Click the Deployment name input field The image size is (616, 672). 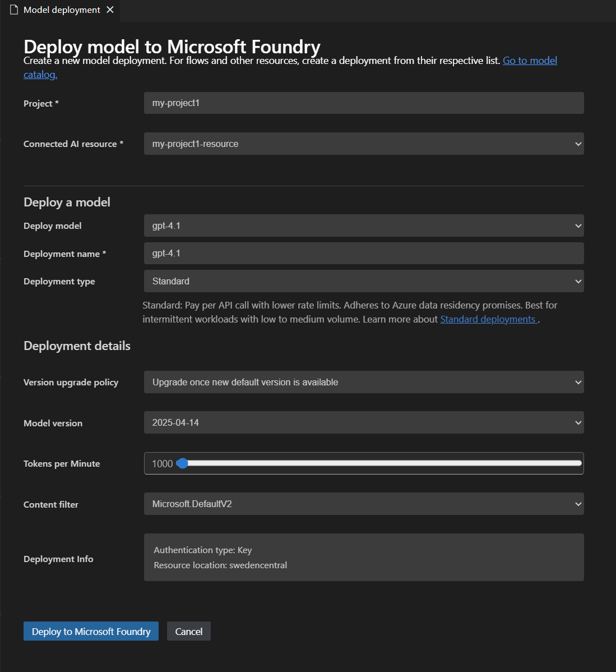tap(364, 253)
